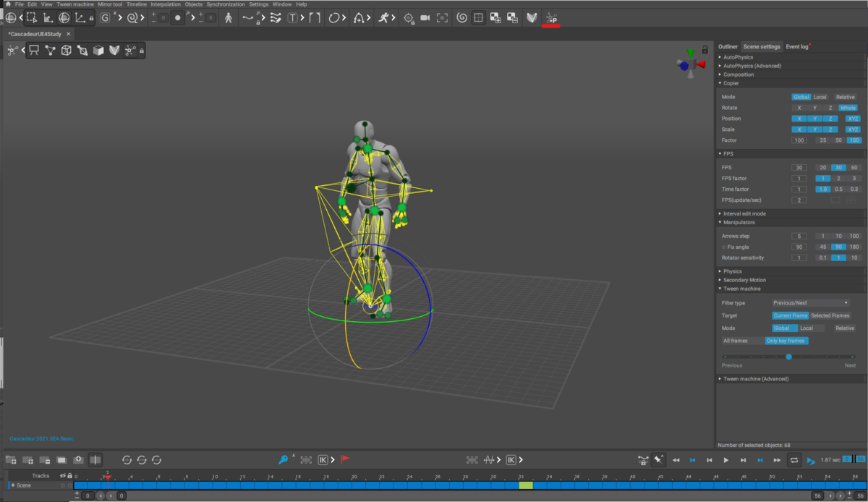
Task: Click the wavy lines interpolation icon
Action: [x=275, y=17]
